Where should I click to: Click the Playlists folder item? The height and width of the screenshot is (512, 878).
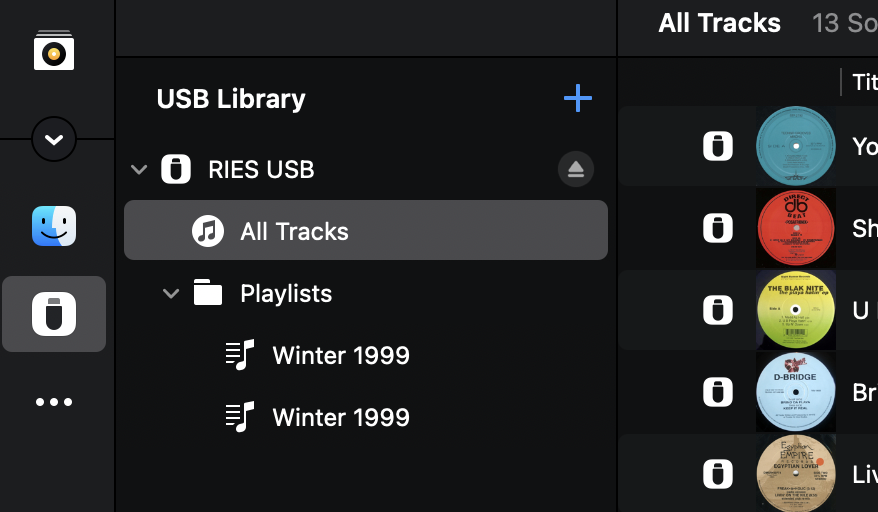tap(285, 294)
